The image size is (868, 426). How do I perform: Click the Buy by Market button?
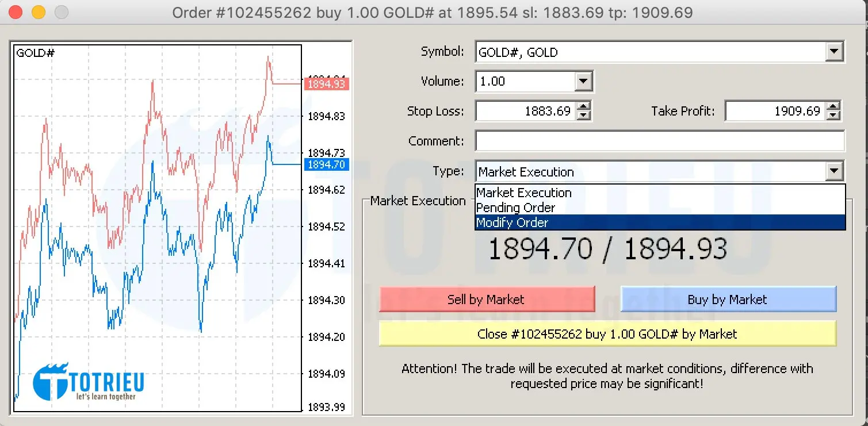tap(728, 300)
